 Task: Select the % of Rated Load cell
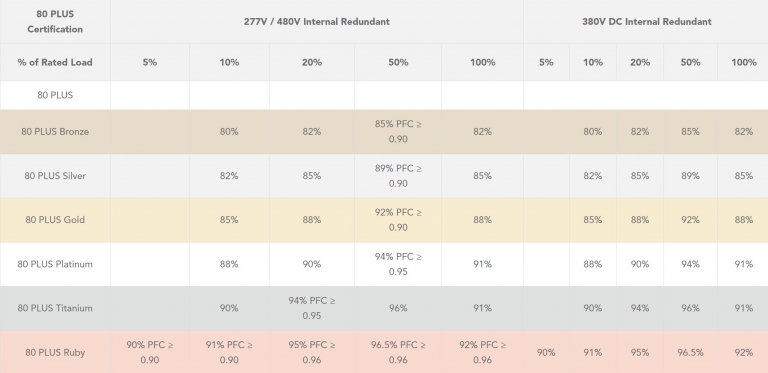pos(55,62)
